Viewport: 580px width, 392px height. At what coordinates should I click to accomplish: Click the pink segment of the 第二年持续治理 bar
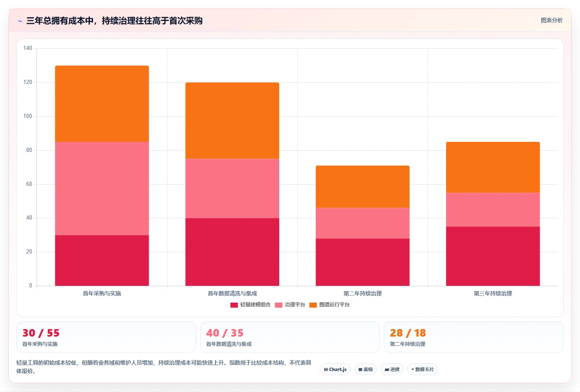coord(362,223)
